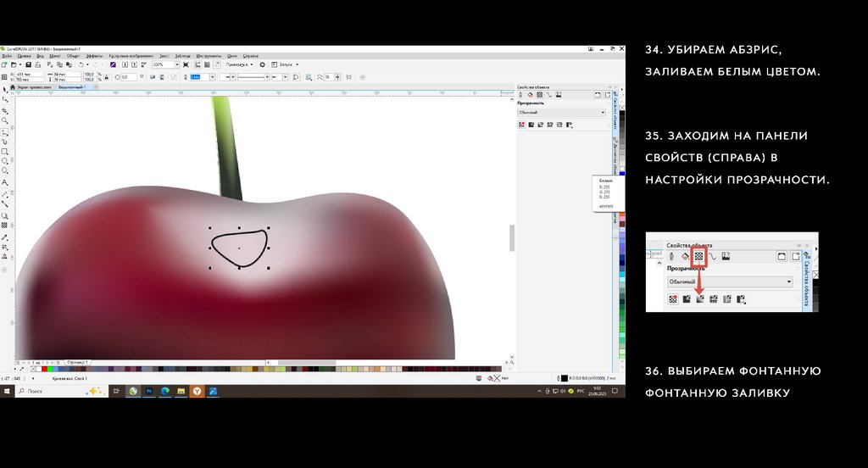Image resolution: width=868 pixels, height=468 pixels.
Task: Select the Ellipse tool in the toolbox
Action: 5,160
